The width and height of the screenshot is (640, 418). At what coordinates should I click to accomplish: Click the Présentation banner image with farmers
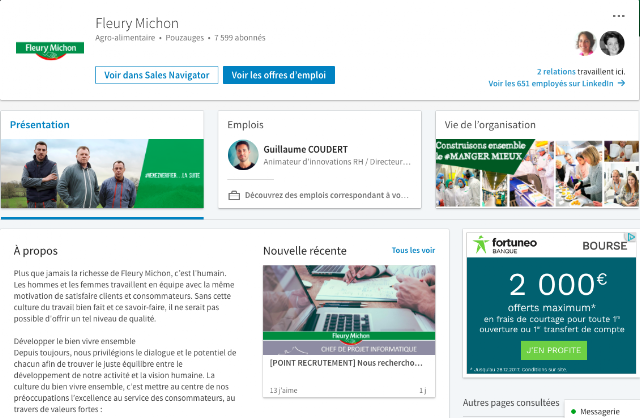click(102, 173)
